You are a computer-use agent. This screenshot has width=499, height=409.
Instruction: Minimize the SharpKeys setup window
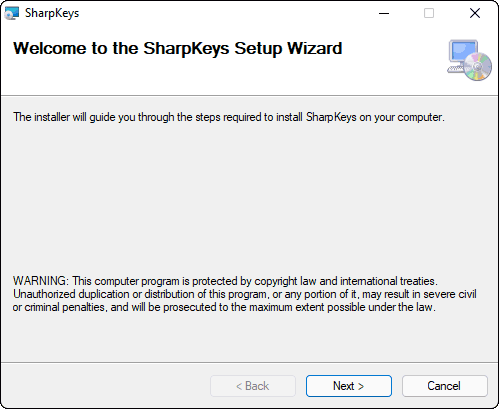[384, 13]
